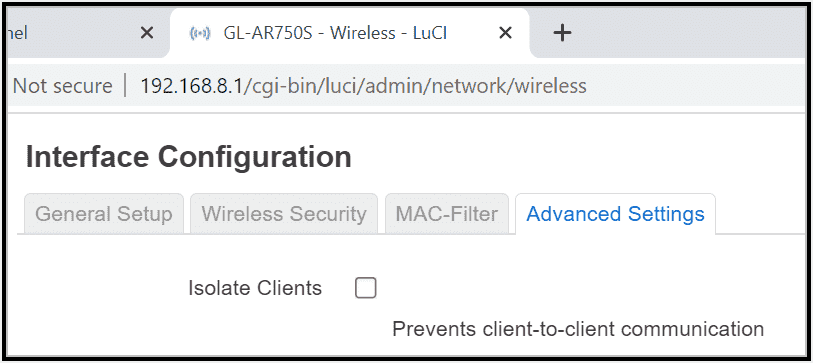This screenshot has height=363, width=813.
Task: Switch to the General Setup tab
Action: (x=104, y=214)
